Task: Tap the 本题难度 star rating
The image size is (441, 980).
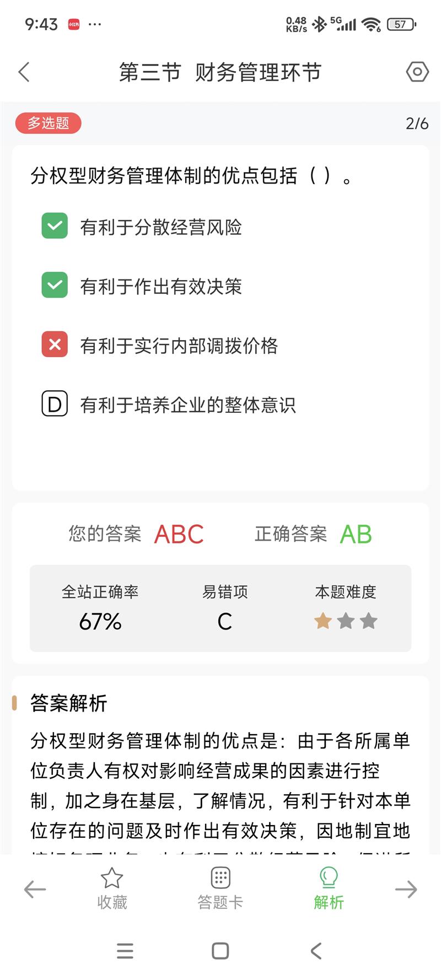Action: (346, 621)
